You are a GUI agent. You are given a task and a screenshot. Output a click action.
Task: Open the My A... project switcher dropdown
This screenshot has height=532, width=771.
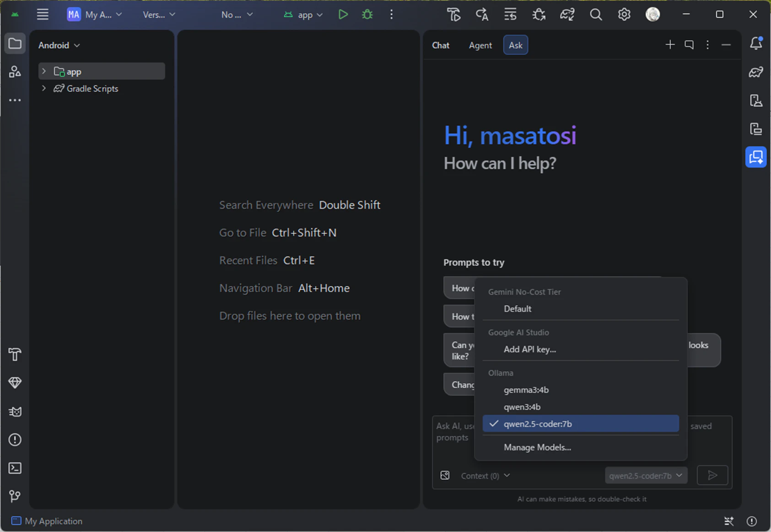pyautogui.click(x=95, y=15)
